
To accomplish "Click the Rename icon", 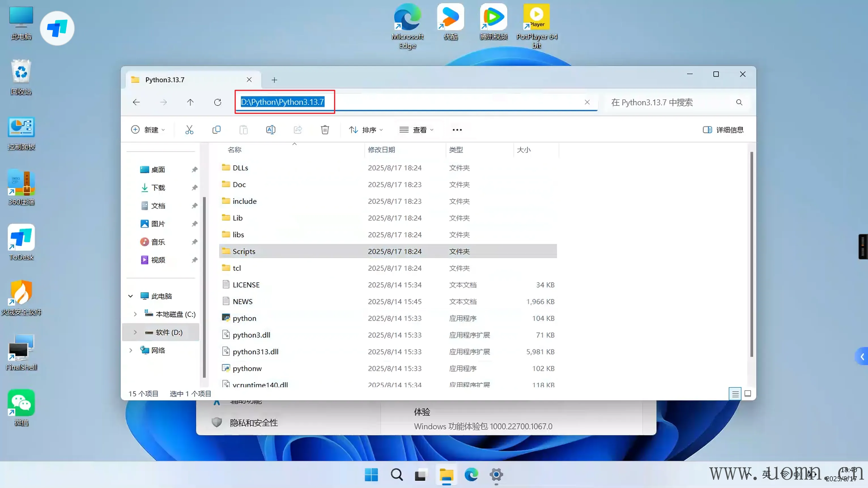I will (x=271, y=130).
